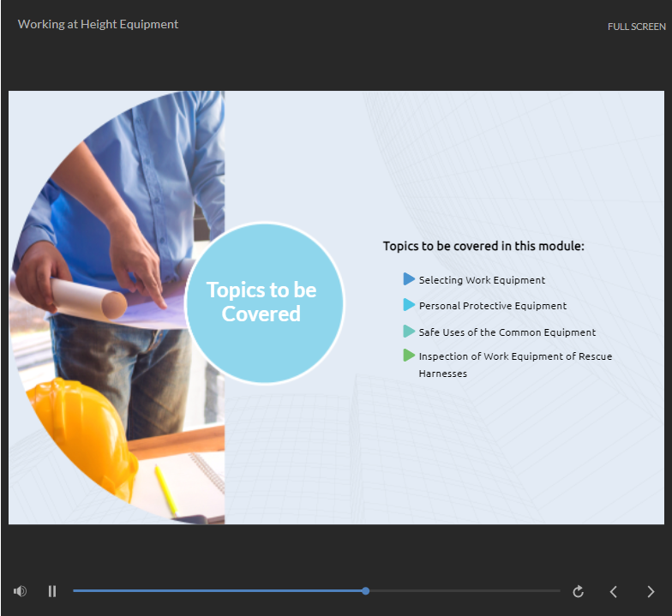
Task: Select Inspection of Work Equipment topic text
Action: (515, 356)
